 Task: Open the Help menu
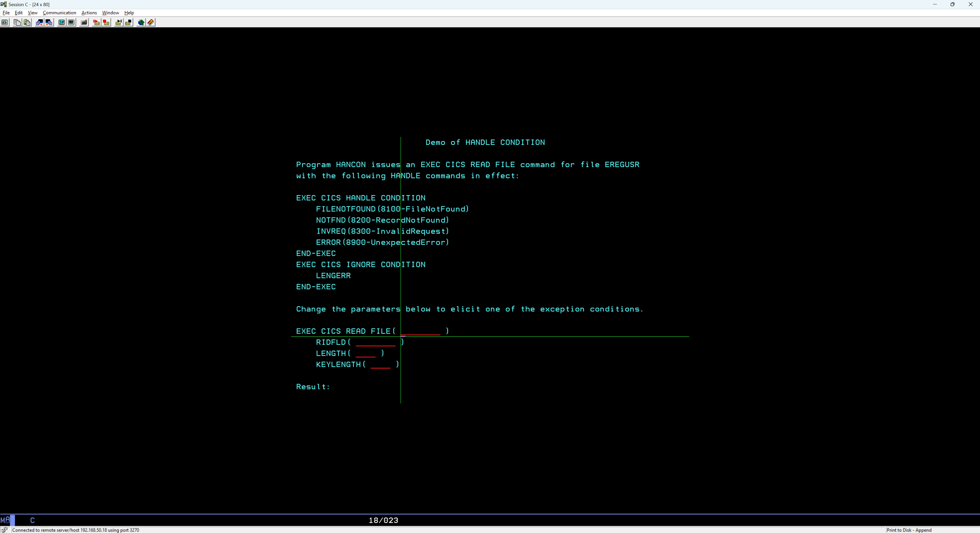[129, 13]
